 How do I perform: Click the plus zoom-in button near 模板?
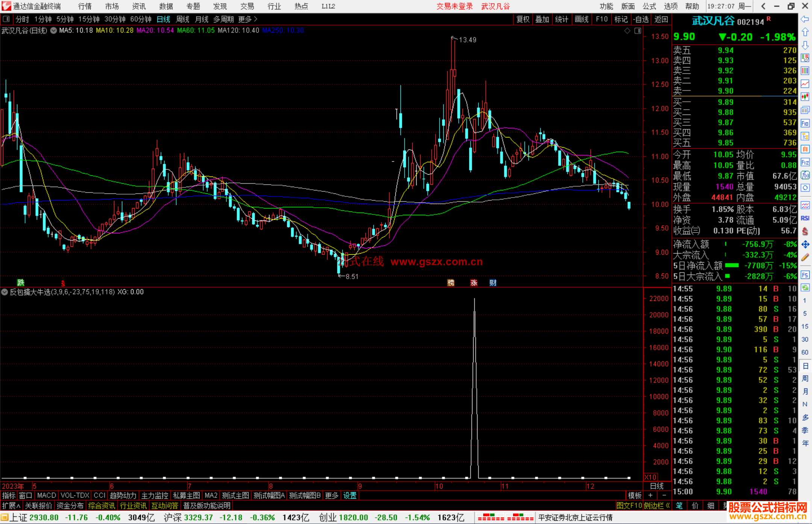click(x=650, y=495)
